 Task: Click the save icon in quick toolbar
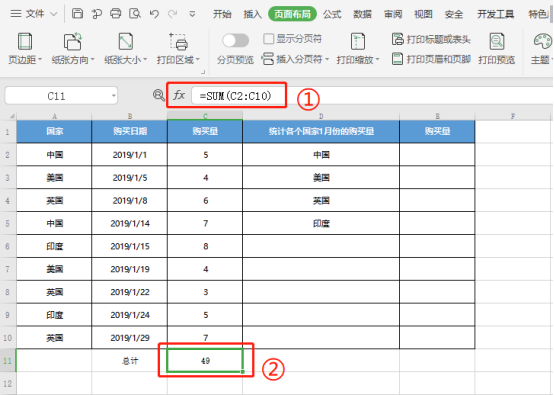coord(77,14)
